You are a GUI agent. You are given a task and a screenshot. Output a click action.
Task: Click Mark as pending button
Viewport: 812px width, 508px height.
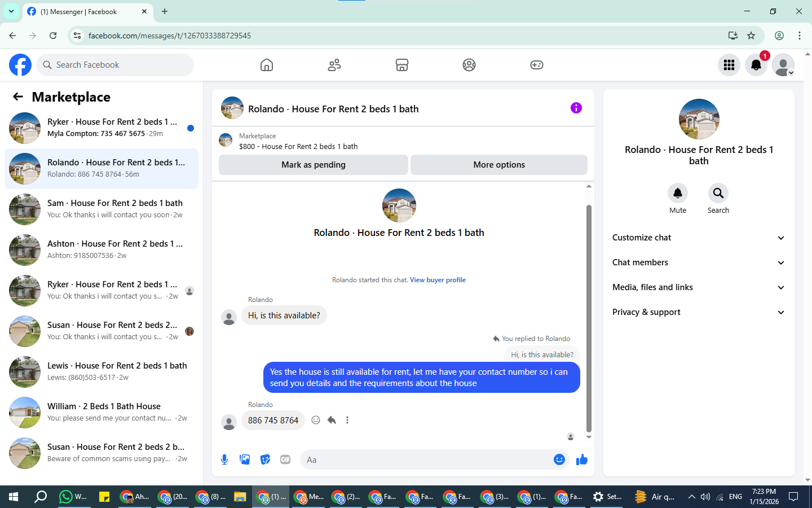pos(314,165)
